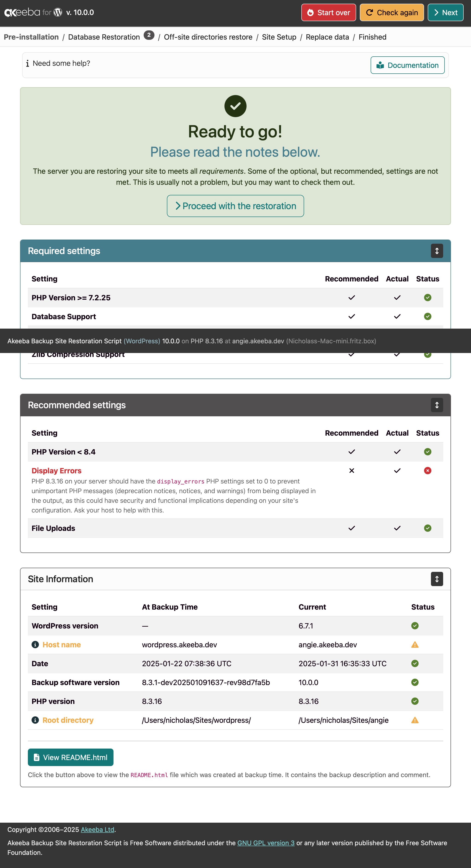The width and height of the screenshot is (471, 868).
Task: Click the Recommended checkmark for File Uploads
Action: [x=352, y=528]
